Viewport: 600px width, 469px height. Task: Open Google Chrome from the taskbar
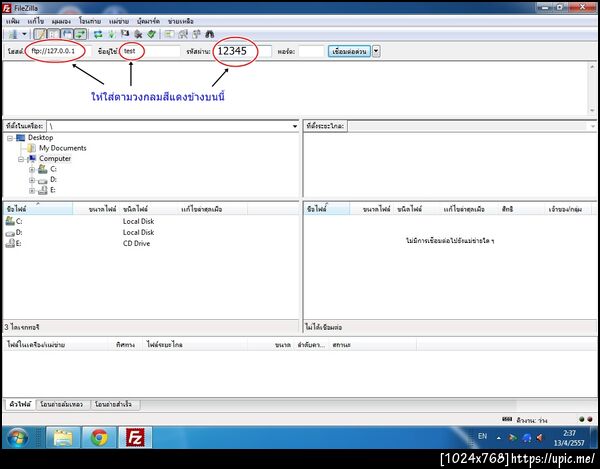click(x=99, y=438)
